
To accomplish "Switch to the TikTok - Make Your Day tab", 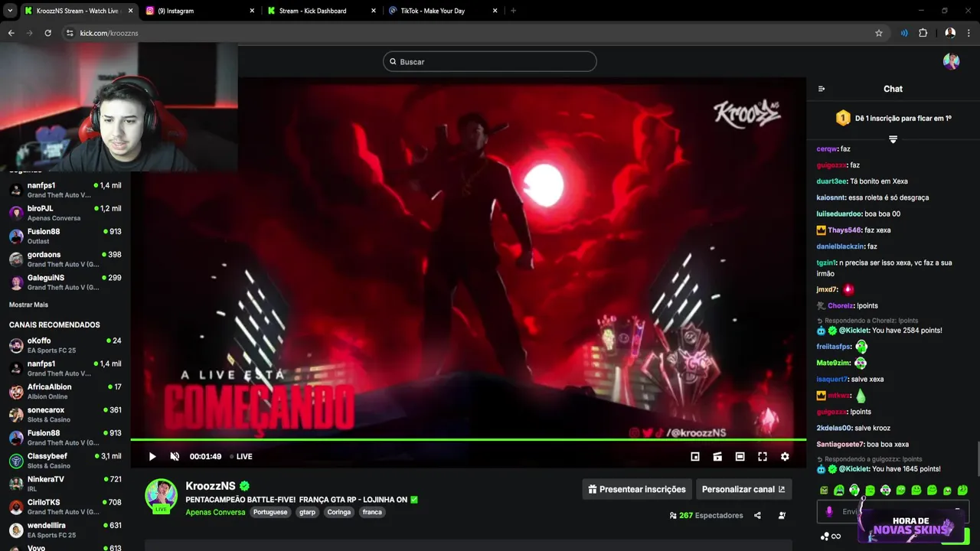I will pyautogui.click(x=444, y=11).
